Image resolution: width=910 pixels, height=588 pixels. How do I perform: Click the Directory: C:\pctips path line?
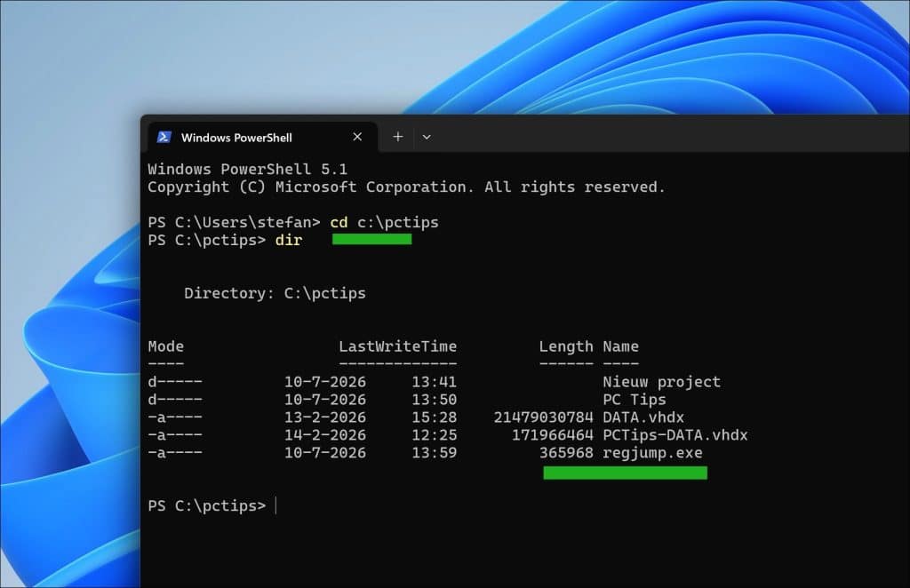tap(275, 293)
